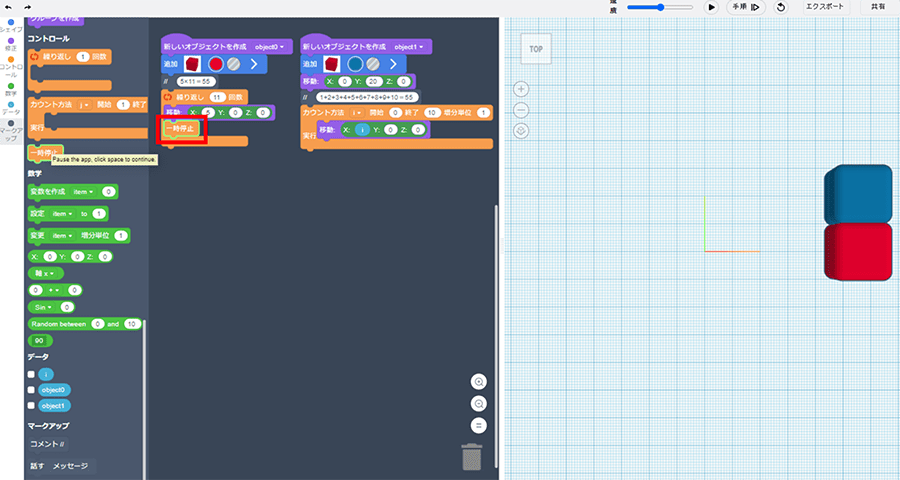Click the TOP view cube
Viewport: 900px width, 480px height.
pyautogui.click(x=536, y=49)
